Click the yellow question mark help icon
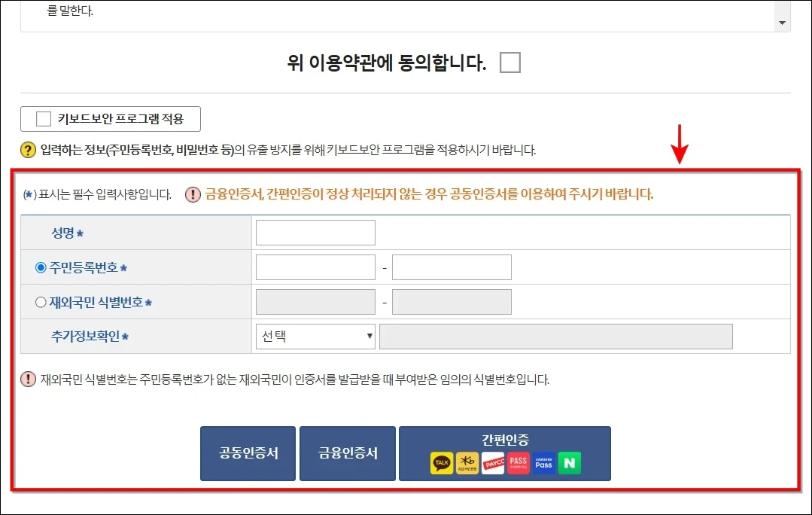 pos(29,150)
